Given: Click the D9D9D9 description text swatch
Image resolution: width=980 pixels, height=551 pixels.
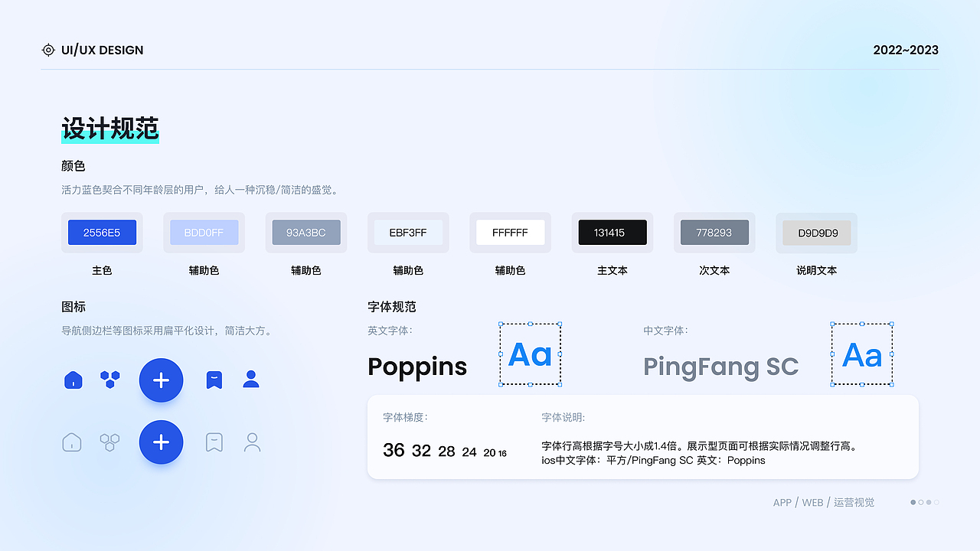Looking at the screenshot, I should [816, 232].
